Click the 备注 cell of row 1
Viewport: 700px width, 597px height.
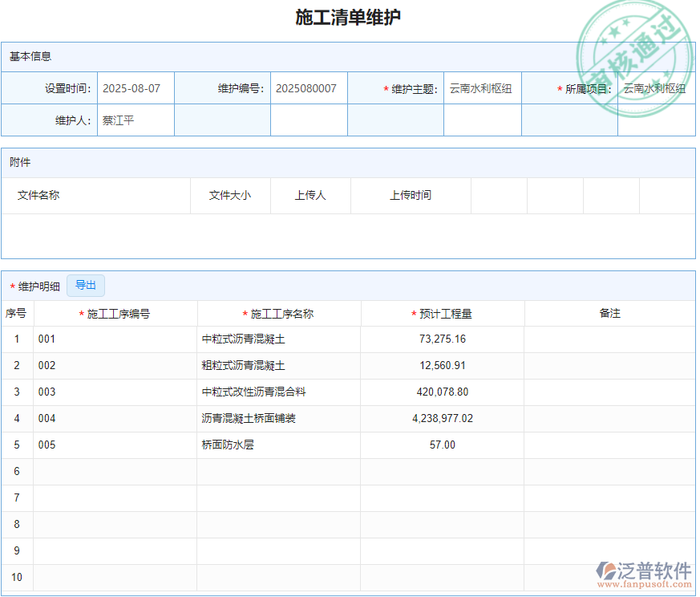(x=611, y=339)
